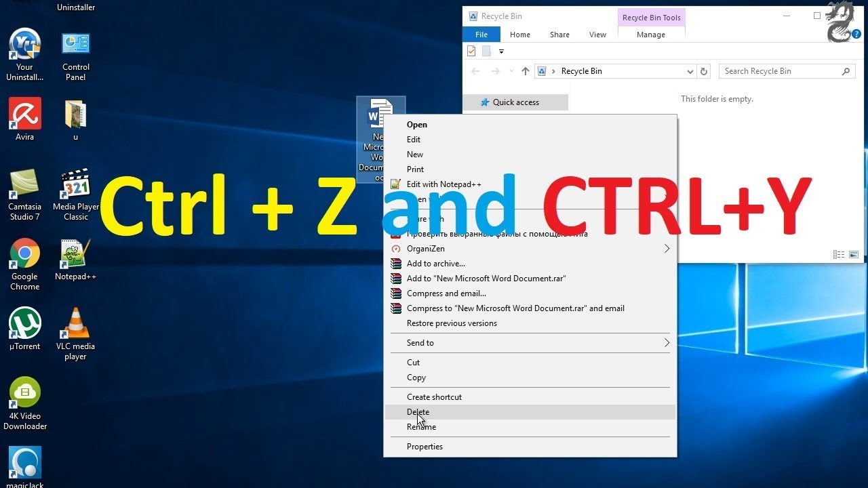Select New Microsoft Word Document file icon
Image resolution: width=868 pixels, height=488 pixels.
click(381, 140)
